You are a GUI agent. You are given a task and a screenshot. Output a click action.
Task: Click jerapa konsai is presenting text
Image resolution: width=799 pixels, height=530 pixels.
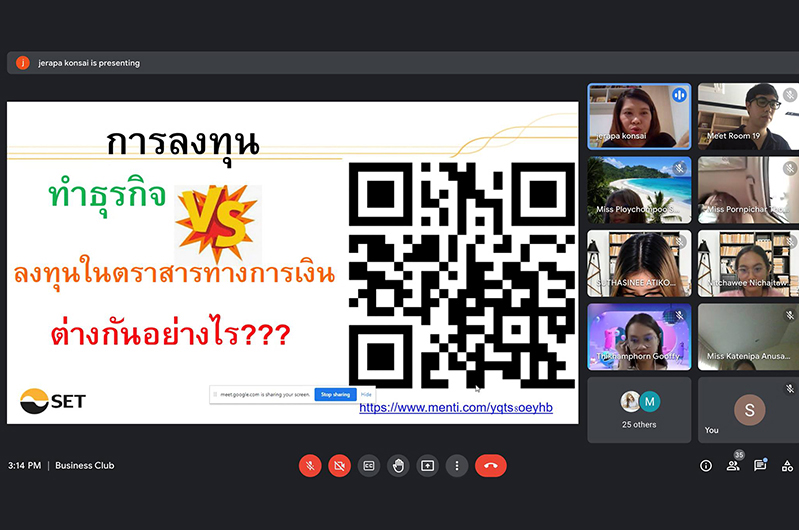tap(89, 63)
